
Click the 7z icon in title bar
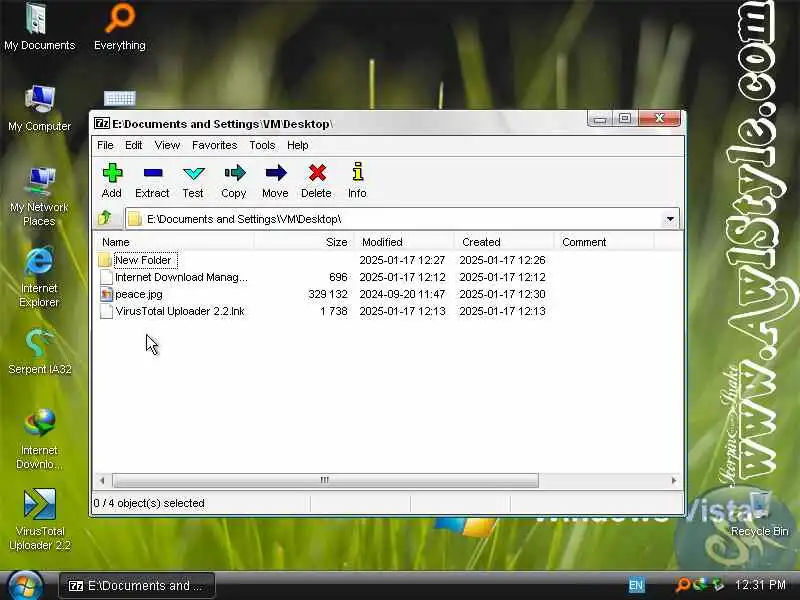click(102, 123)
